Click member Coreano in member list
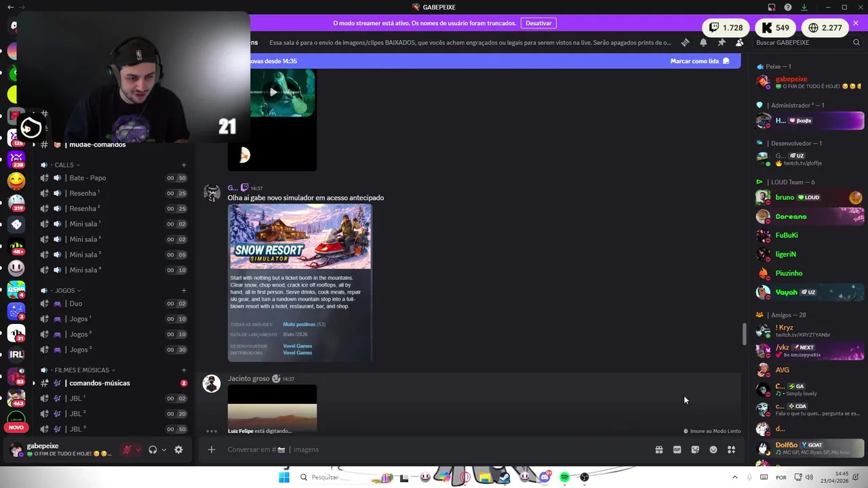 click(810, 216)
